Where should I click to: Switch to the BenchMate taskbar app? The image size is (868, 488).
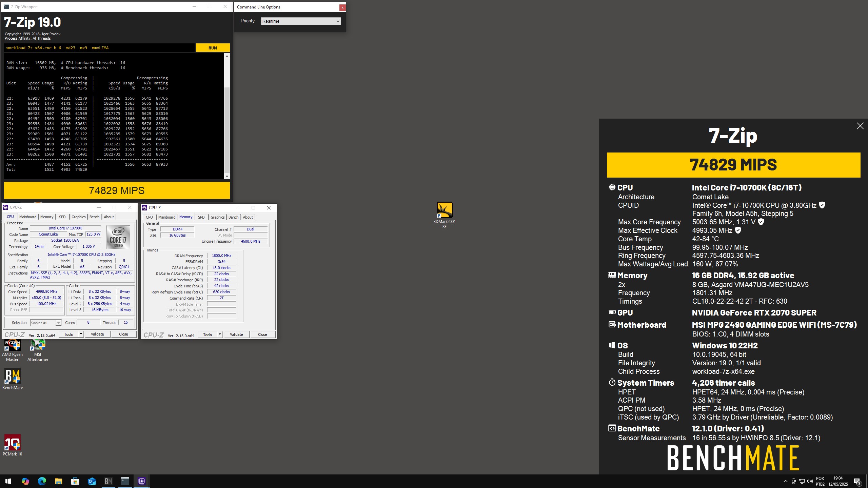pos(108,481)
